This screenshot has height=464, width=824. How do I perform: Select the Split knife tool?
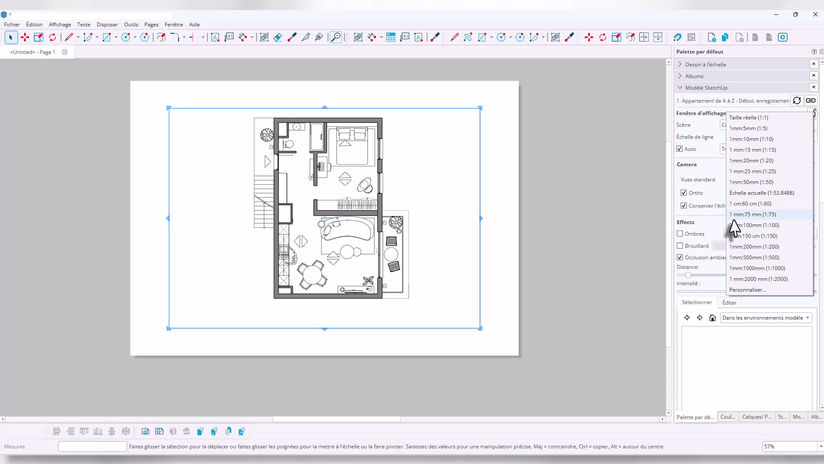pos(305,37)
